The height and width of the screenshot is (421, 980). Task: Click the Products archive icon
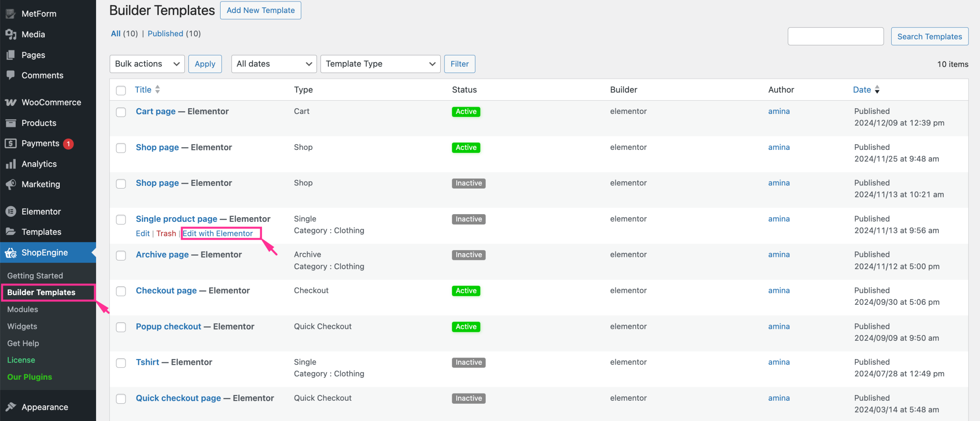pyautogui.click(x=11, y=123)
